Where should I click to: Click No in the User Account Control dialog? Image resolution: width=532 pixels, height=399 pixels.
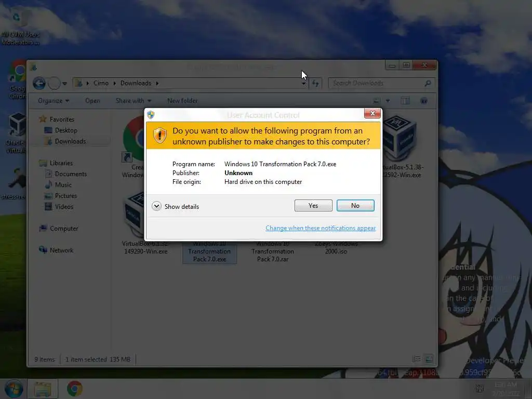[x=355, y=206]
